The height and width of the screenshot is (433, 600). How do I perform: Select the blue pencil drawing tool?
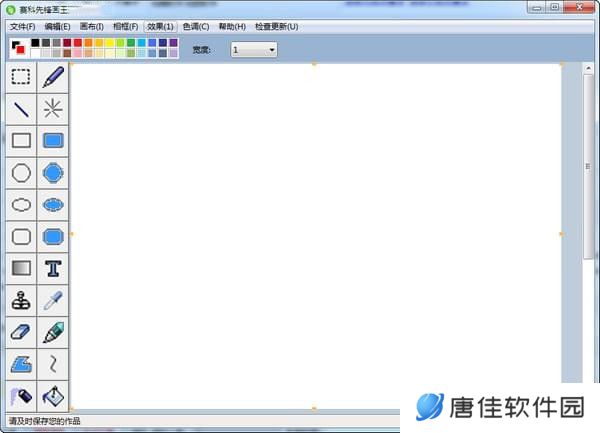(53, 77)
